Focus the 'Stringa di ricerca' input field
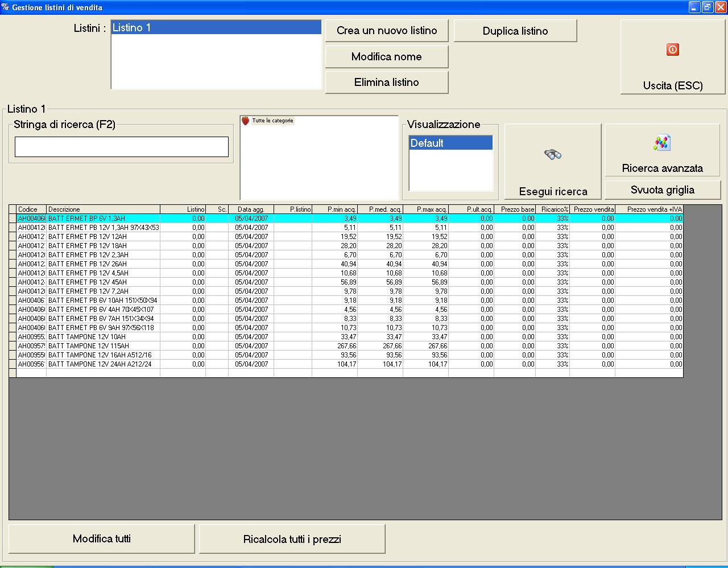The image size is (728, 568). (121, 147)
